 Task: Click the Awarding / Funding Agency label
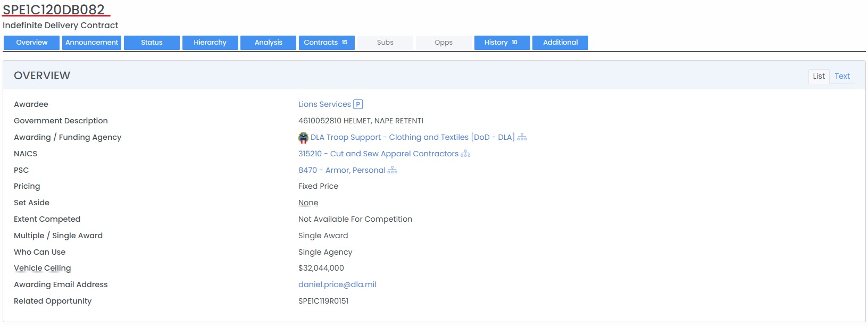(x=68, y=137)
